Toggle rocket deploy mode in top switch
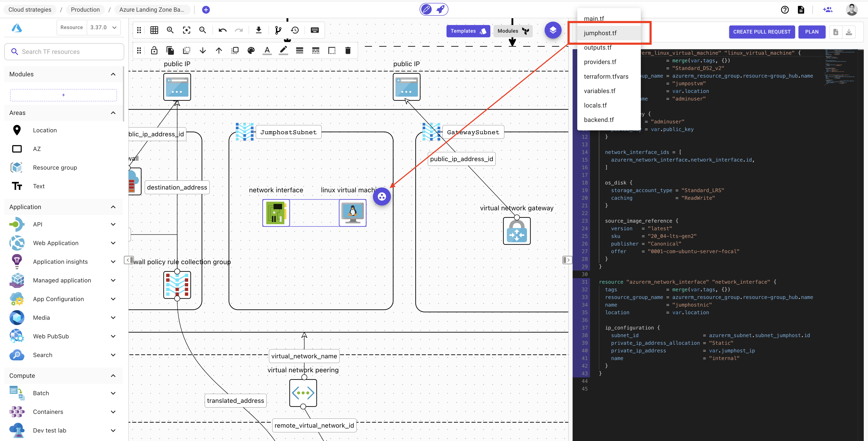Image resolution: width=868 pixels, height=441 pixels. coord(440,10)
